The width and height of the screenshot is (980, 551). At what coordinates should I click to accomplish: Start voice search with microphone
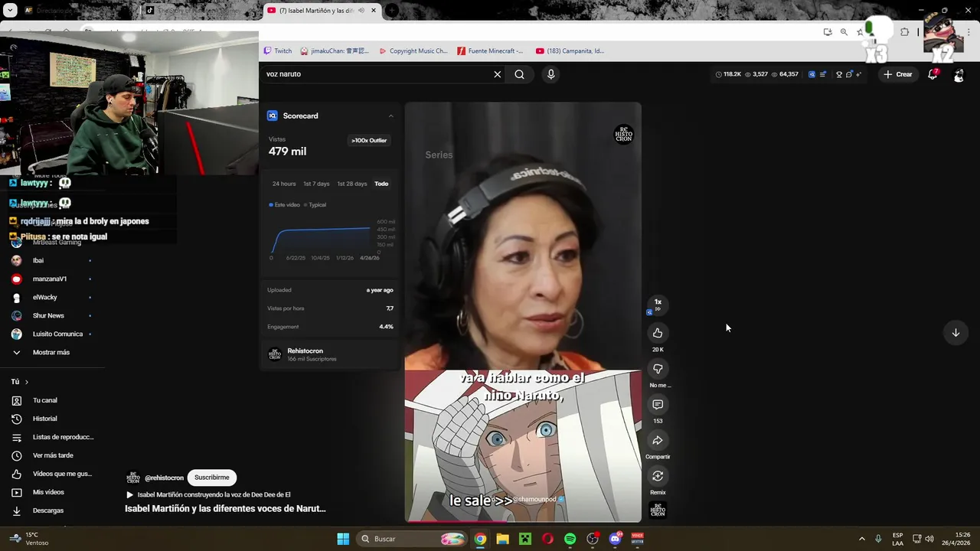click(x=550, y=74)
